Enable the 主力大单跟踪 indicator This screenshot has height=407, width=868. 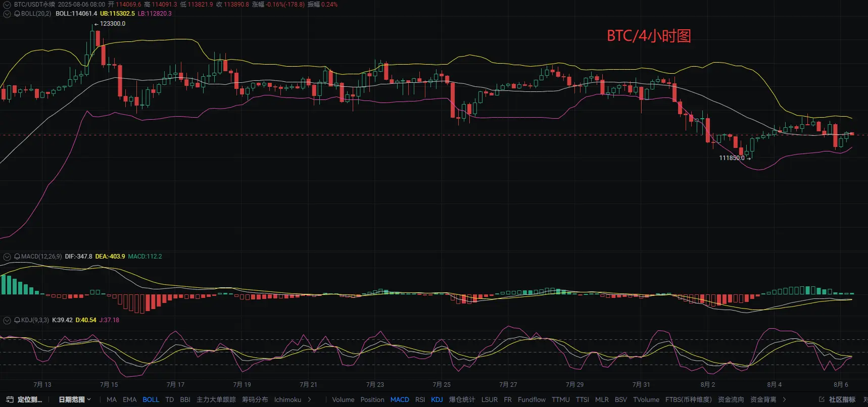tap(216, 399)
